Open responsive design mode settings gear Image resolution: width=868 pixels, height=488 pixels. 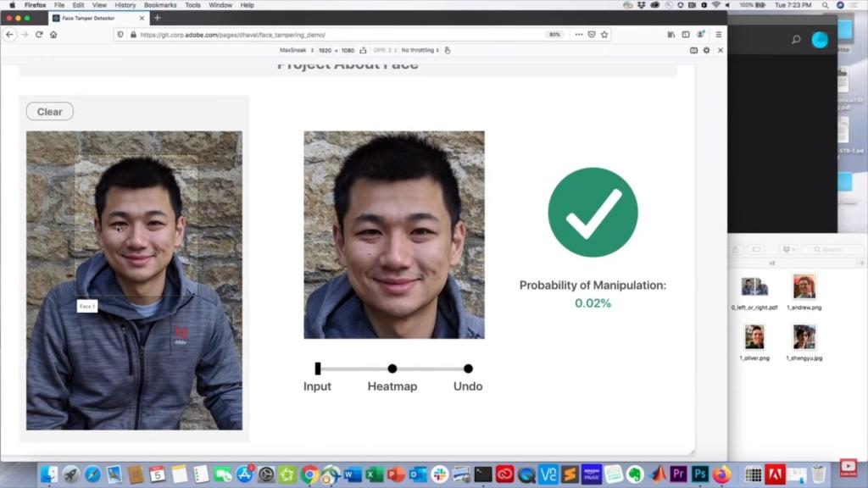(x=706, y=50)
